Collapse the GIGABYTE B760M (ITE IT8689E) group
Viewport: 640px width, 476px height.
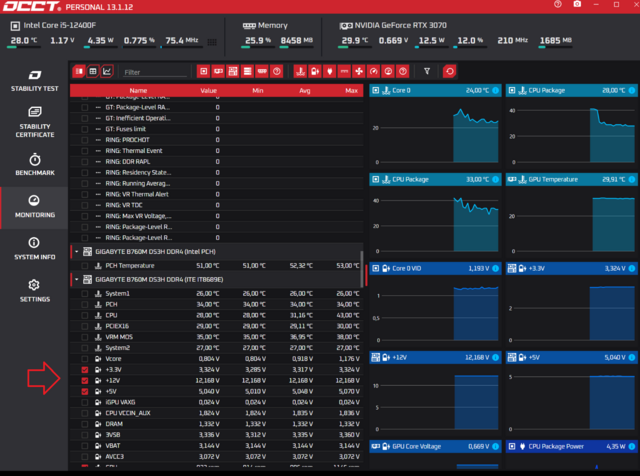point(75,279)
